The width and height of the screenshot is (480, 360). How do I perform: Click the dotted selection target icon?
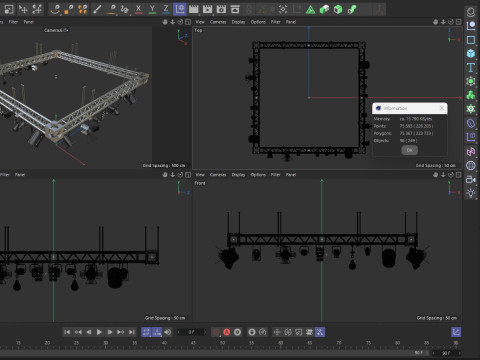(x=283, y=9)
